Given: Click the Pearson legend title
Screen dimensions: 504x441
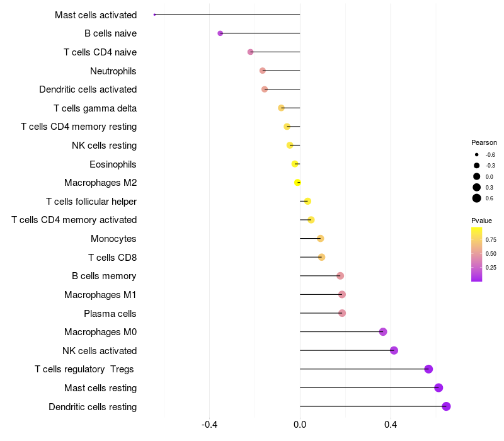Looking at the screenshot, I should point(484,142).
